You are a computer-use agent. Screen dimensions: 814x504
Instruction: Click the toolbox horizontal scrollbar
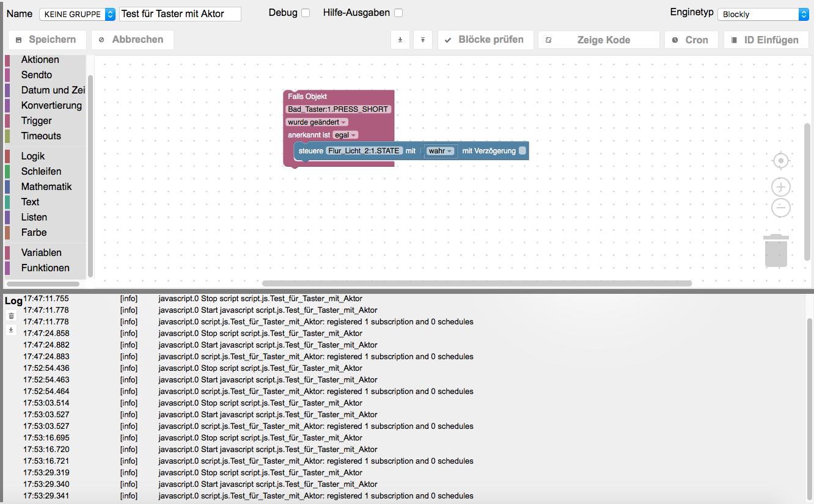coord(43,284)
